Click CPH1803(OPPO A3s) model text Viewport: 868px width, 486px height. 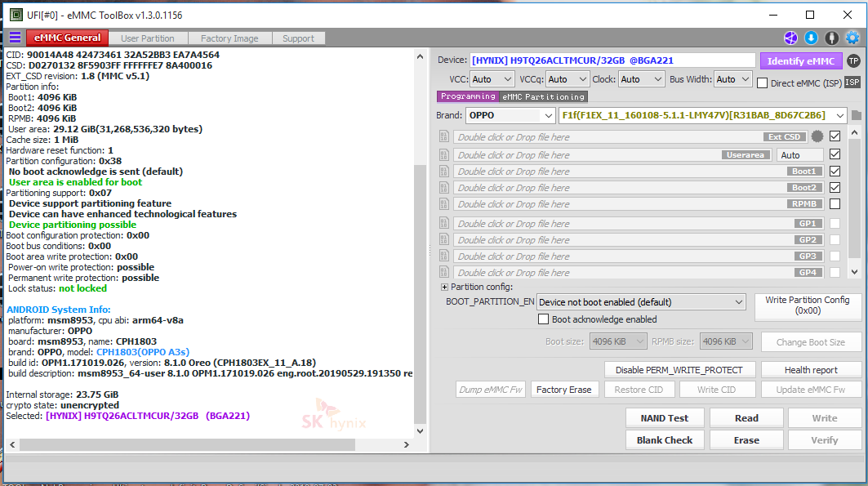(x=143, y=352)
